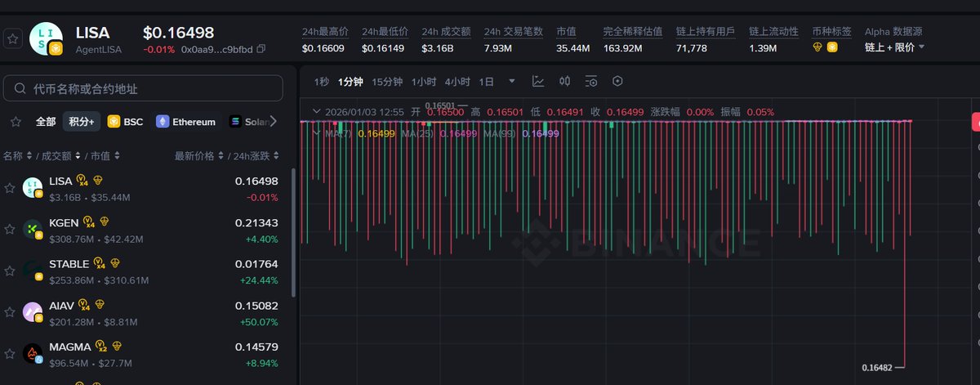Screen dimensions: 980x385
Task: Favorite the LISA token with header star
Action: click(12, 38)
